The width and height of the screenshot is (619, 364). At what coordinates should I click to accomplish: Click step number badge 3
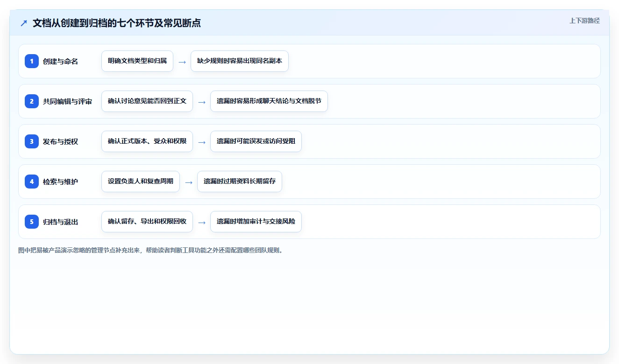(32, 141)
